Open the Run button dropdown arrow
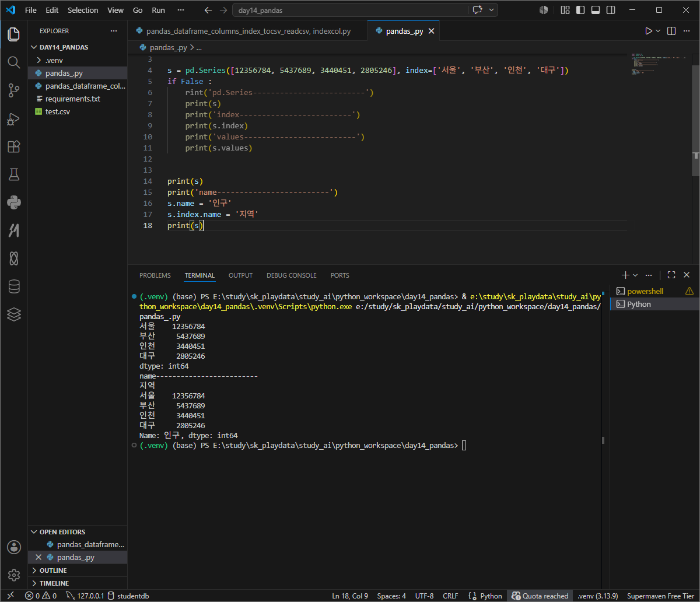This screenshot has height=602, width=700. 658,31
